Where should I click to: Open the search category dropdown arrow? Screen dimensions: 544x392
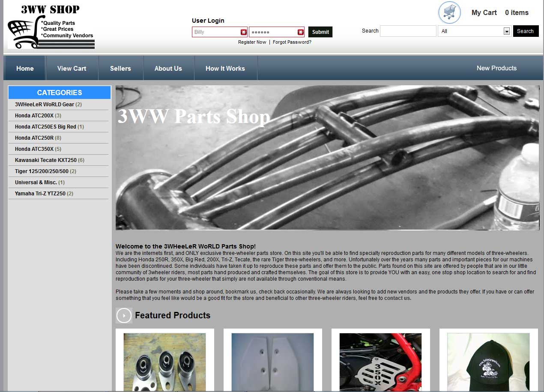click(x=507, y=31)
